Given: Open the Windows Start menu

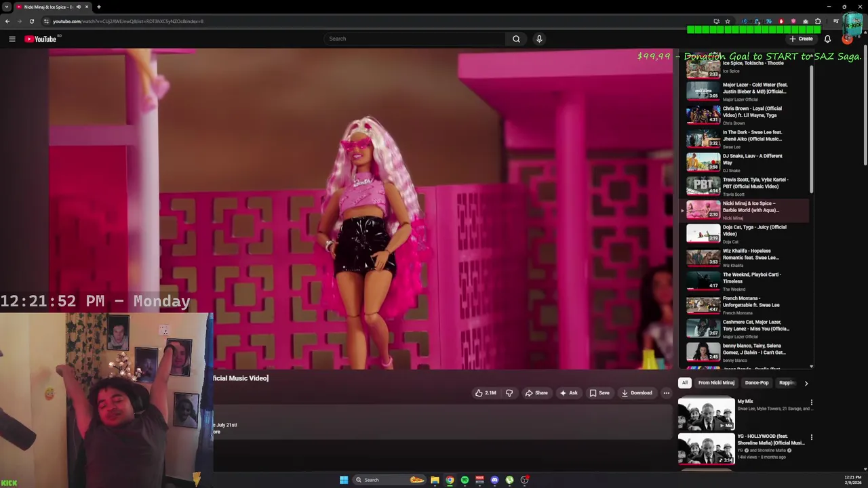Looking at the screenshot, I should pyautogui.click(x=344, y=480).
